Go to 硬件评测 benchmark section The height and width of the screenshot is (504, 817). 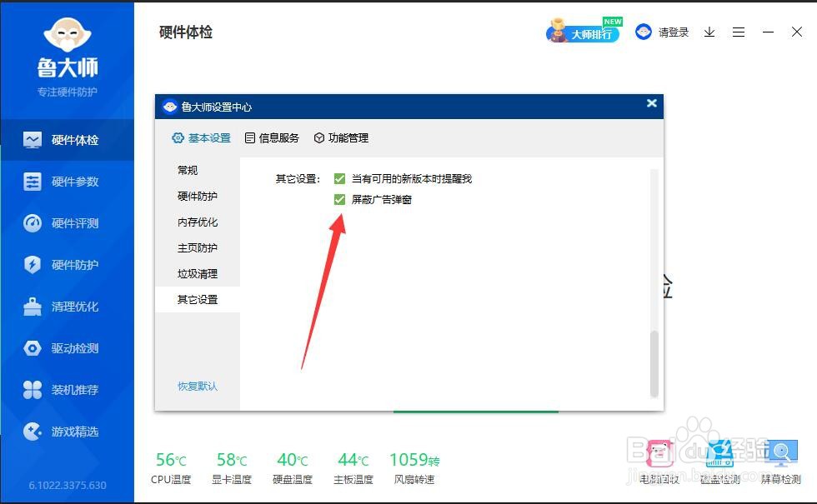[68, 223]
